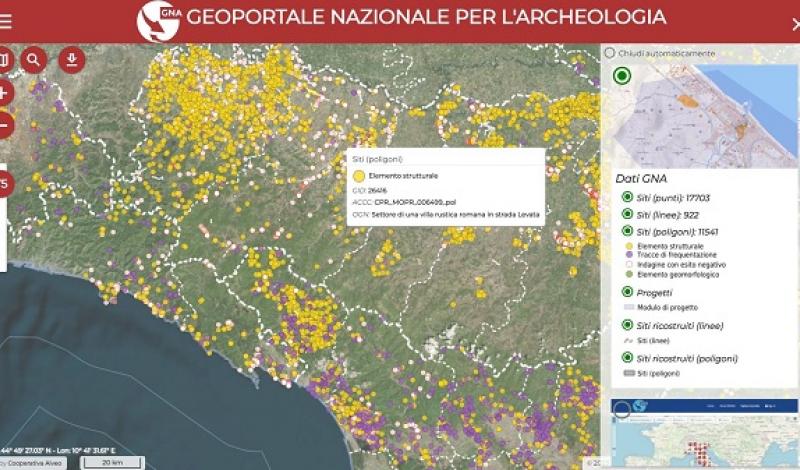Screen dimensions: 800x470
Task: Click the GEOPORTALE NAZIONALE PER L'ARCHEOLOGIA title
Action: coord(426,17)
